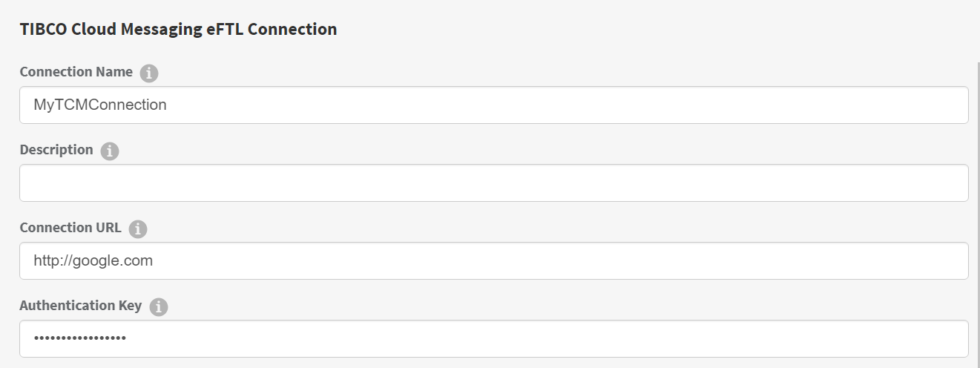The width and height of the screenshot is (980, 368).
Task: Open the Connection URL info tooltip icon
Action: pos(137,229)
